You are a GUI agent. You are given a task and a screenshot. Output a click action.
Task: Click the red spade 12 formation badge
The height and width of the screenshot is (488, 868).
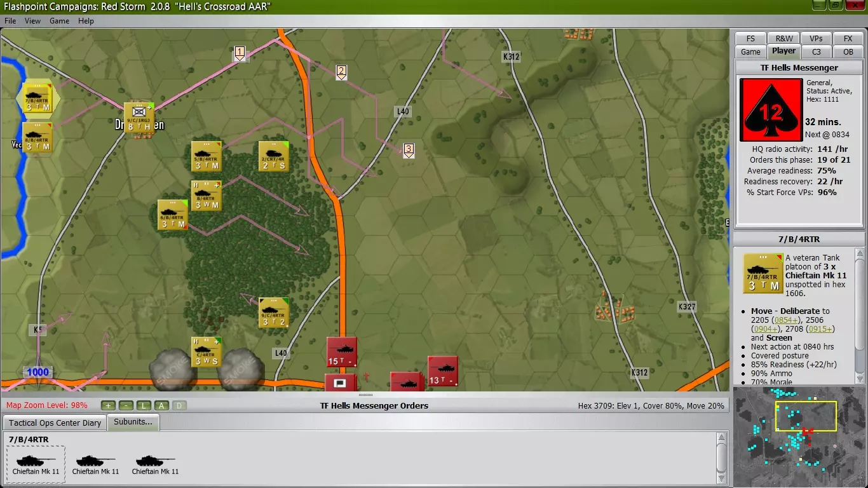[x=770, y=109]
